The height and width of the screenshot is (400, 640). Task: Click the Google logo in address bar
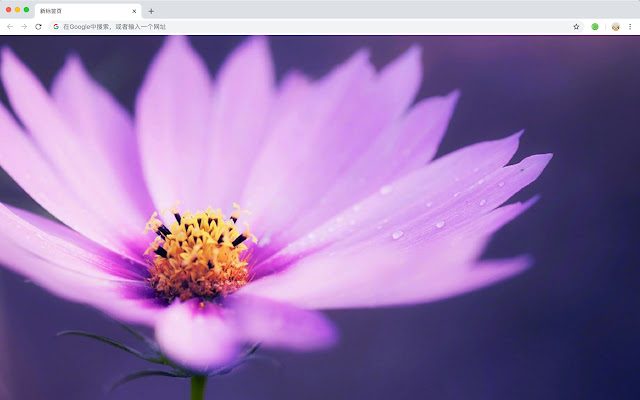(56, 27)
